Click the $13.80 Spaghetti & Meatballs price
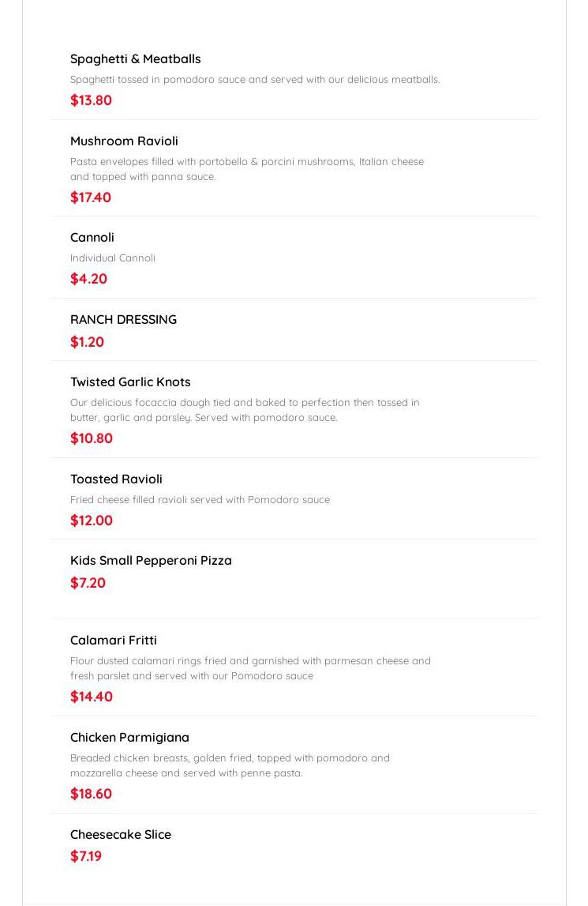 91,100
